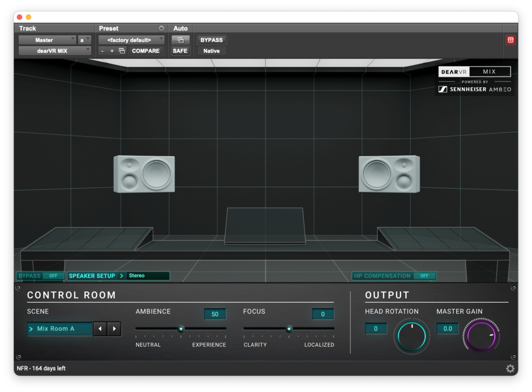Image resolution: width=532 pixels, height=392 pixels.
Task: Click the Ambience slider handle
Action: pos(181,329)
